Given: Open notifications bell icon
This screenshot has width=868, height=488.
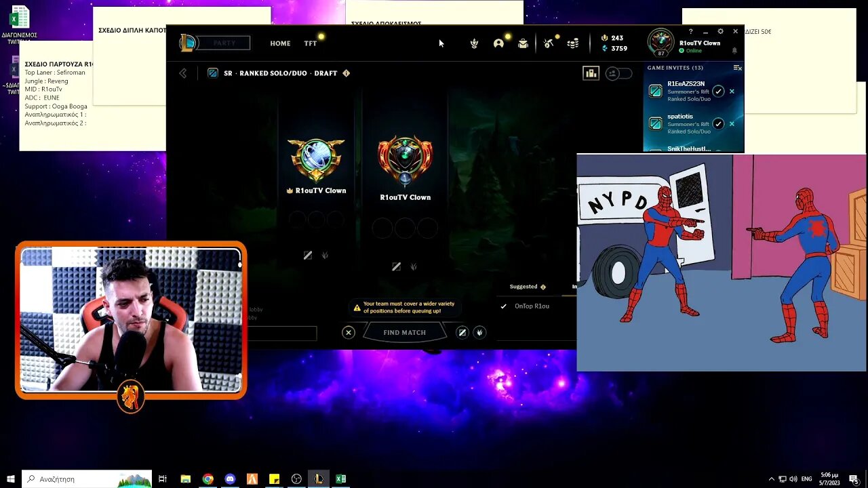Looking at the screenshot, I should pyautogui.click(x=734, y=51).
